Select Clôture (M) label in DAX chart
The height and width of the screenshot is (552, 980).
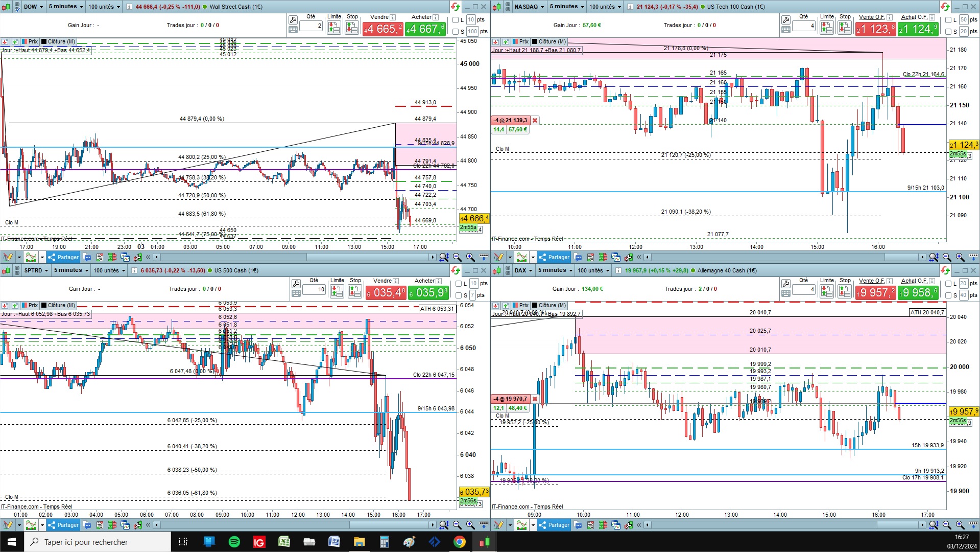coord(549,305)
